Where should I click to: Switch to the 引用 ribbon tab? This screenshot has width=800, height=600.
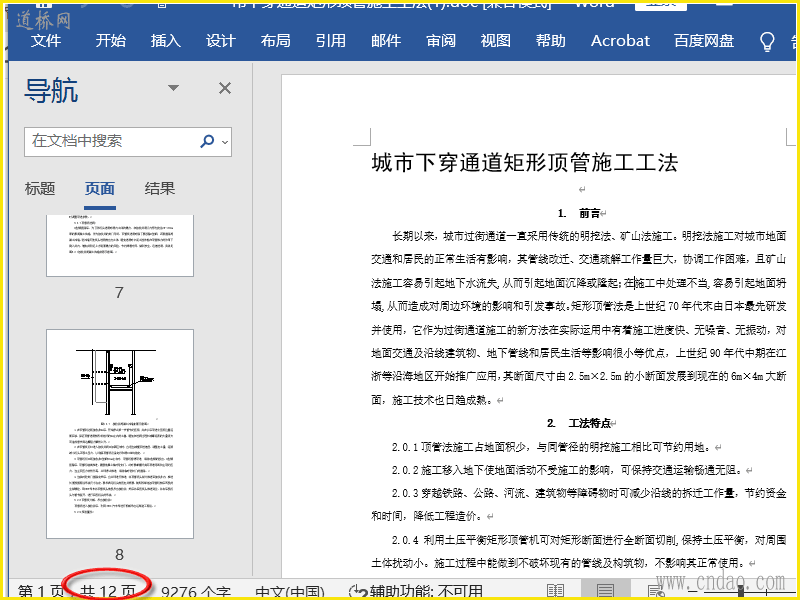(331, 41)
